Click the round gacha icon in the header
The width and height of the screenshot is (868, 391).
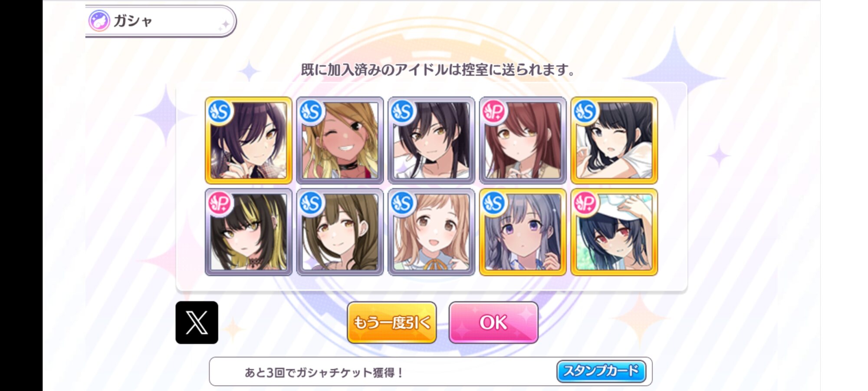click(x=99, y=21)
